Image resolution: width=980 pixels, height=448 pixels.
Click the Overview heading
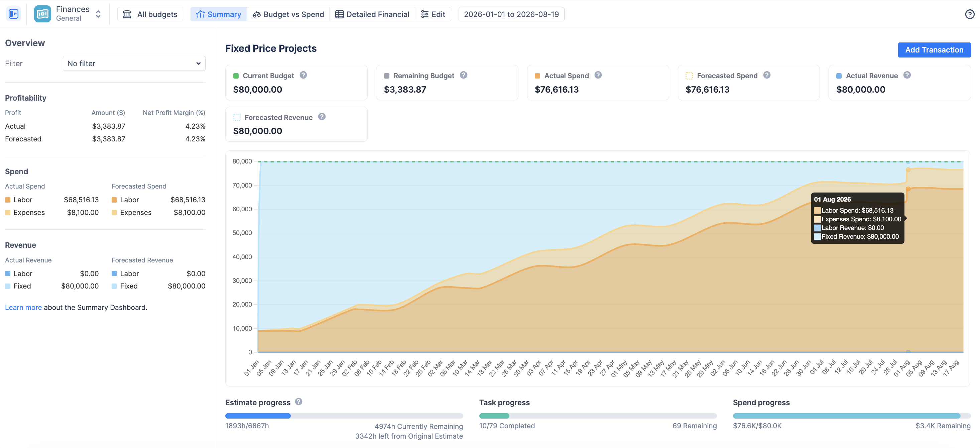point(25,43)
